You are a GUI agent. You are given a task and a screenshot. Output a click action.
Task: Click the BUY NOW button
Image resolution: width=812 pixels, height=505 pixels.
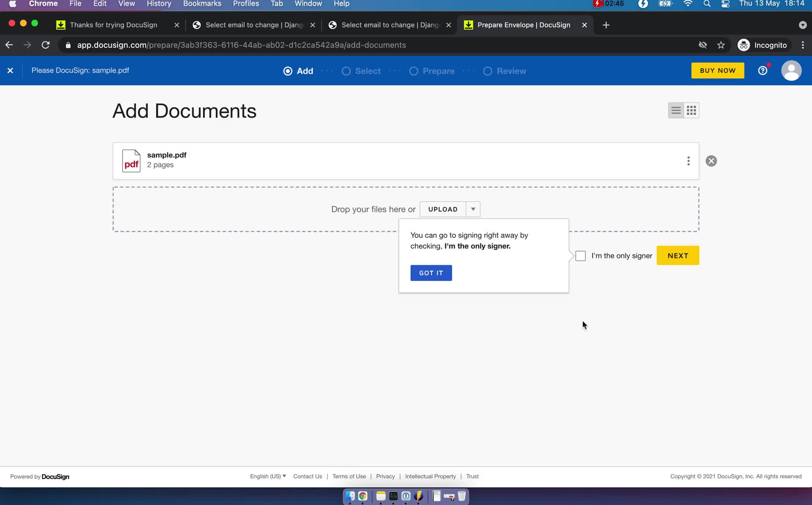click(718, 71)
